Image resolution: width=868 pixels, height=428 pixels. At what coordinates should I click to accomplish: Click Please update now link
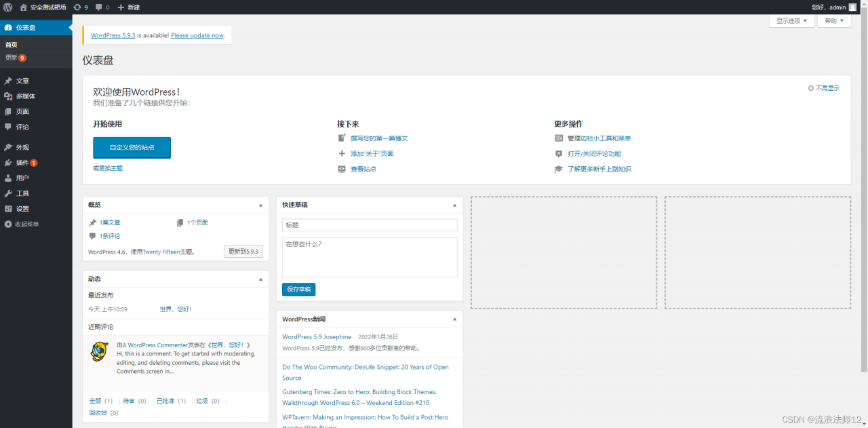pyautogui.click(x=197, y=35)
